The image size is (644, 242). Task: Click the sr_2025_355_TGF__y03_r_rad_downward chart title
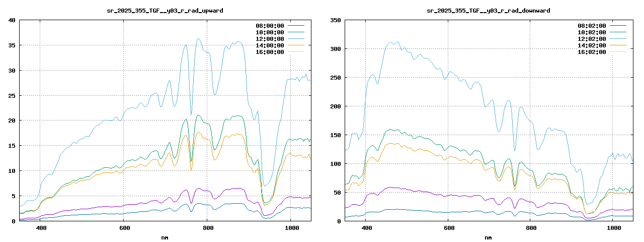click(488, 11)
